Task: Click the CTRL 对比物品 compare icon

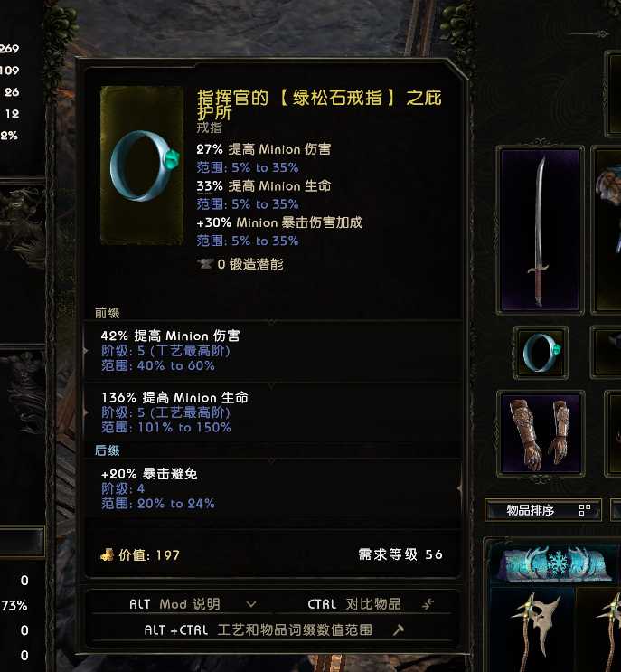Action: point(428,604)
